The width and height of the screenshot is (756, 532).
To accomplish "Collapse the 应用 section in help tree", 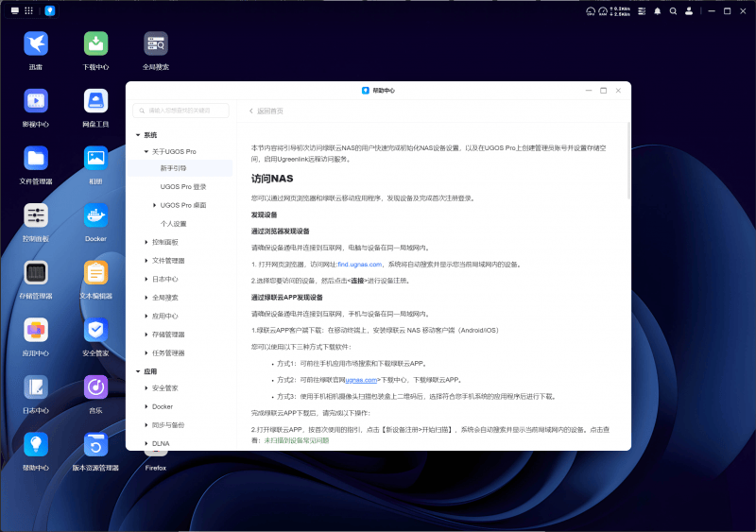I will 138,371.
